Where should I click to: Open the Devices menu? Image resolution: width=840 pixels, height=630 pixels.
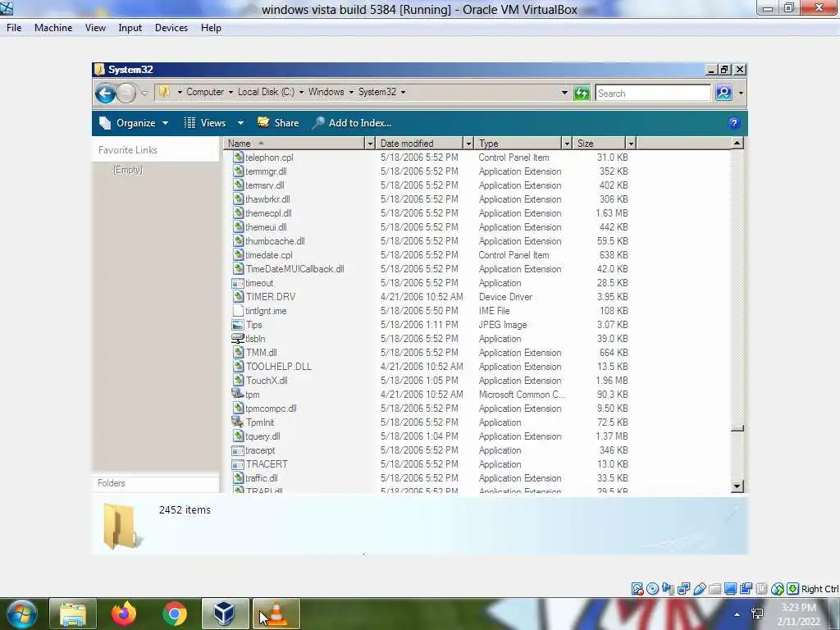[171, 28]
